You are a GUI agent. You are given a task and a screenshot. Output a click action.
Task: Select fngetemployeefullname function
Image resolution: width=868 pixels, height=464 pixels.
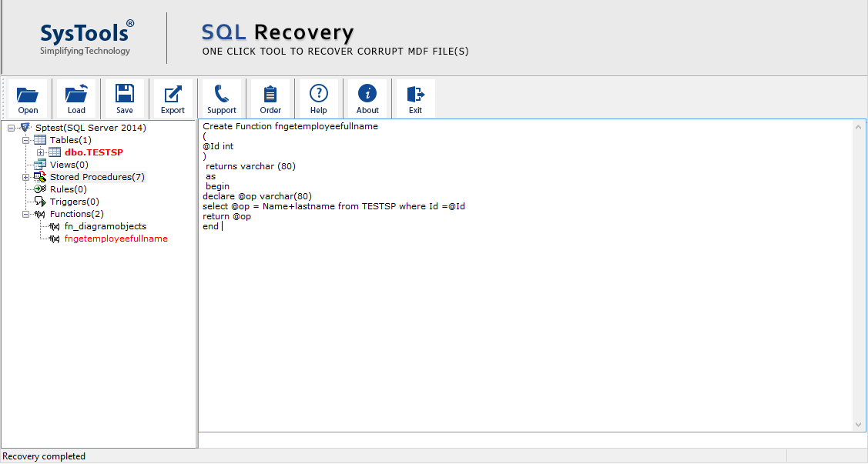pos(116,239)
